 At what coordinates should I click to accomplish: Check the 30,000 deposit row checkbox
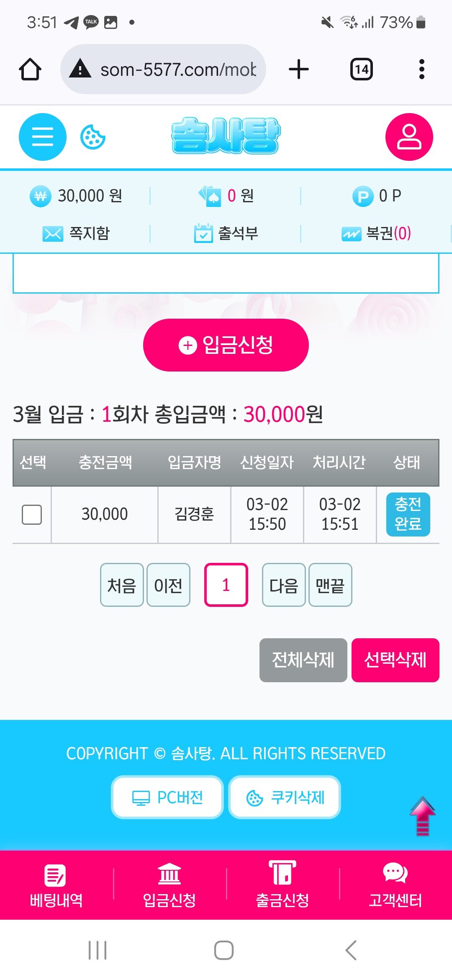(x=32, y=514)
